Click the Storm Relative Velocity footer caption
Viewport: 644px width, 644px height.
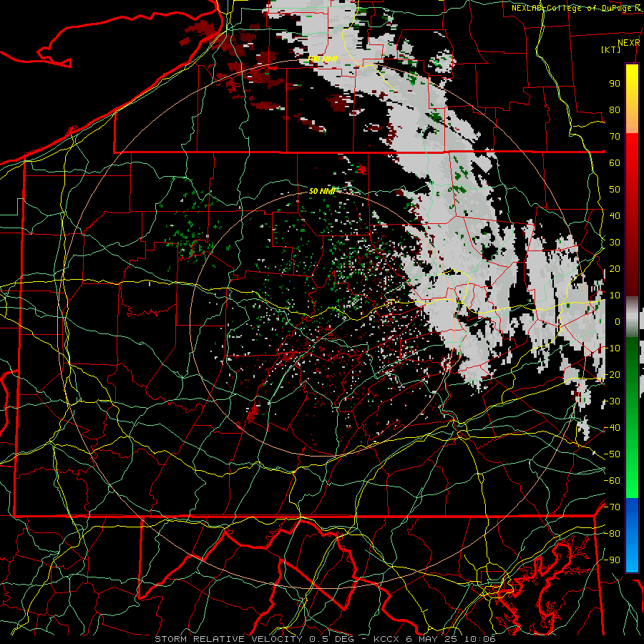[x=326, y=639]
